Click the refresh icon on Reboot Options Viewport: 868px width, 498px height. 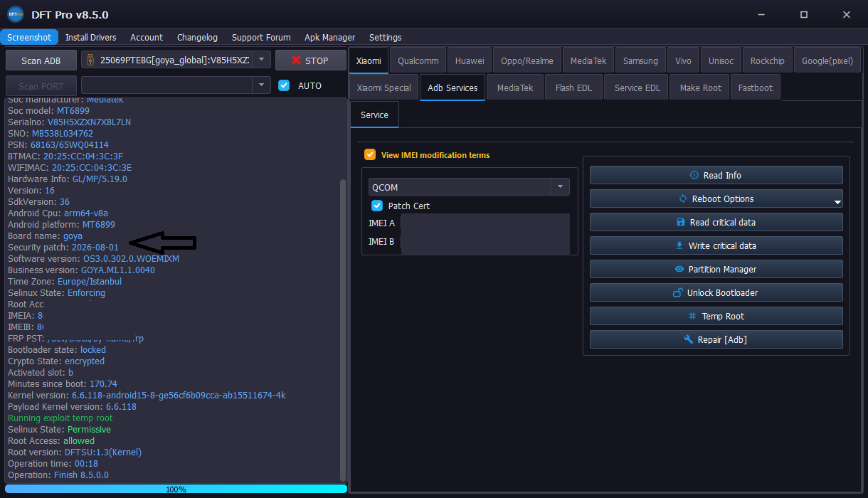point(683,198)
